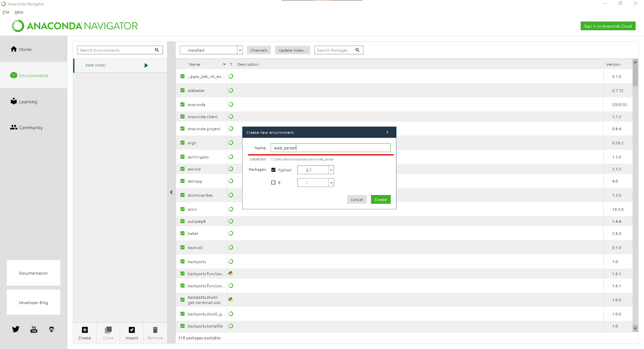
Task: Uncheck the attrs package
Action: pyautogui.click(x=182, y=209)
